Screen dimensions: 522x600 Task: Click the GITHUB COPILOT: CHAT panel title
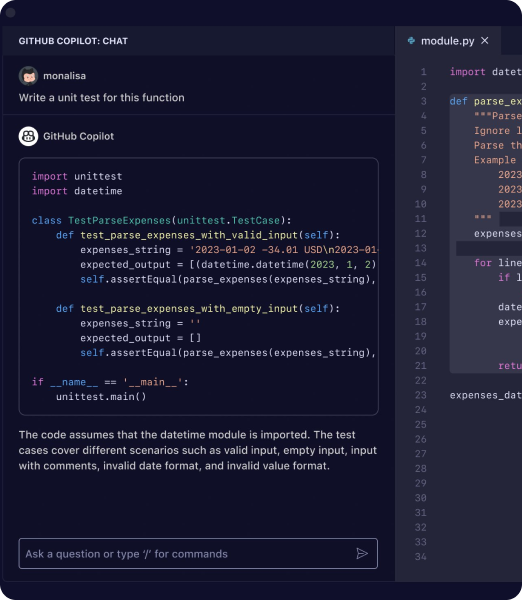(x=73, y=41)
